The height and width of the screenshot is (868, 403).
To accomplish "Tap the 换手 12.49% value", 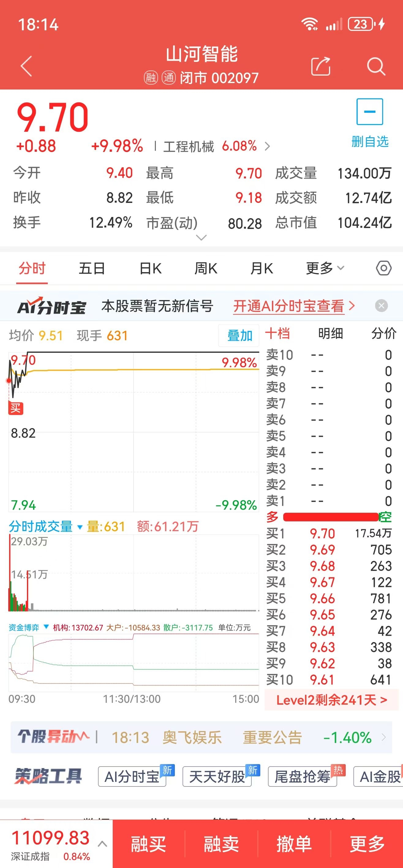I will pos(111,223).
